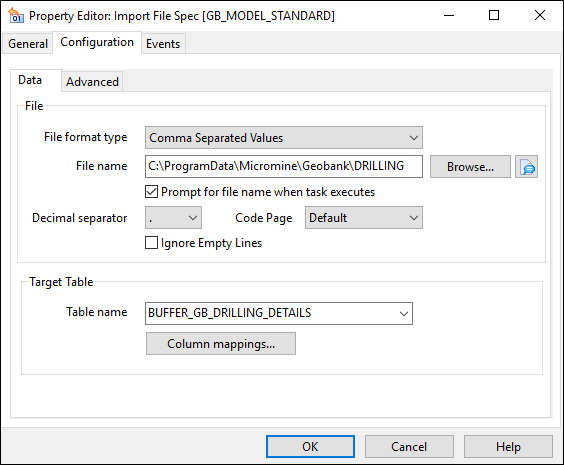Expand the Table name combo box
This screenshot has height=465, width=564.
click(279, 313)
